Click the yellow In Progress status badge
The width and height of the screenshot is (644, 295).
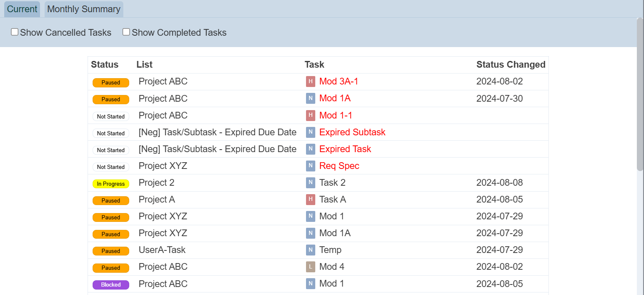[x=111, y=184]
